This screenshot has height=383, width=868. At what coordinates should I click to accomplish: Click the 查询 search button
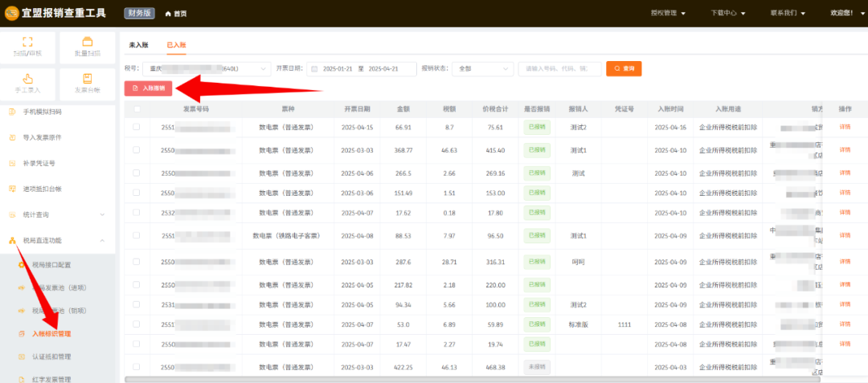pyautogui.click(x=624, y=69)
